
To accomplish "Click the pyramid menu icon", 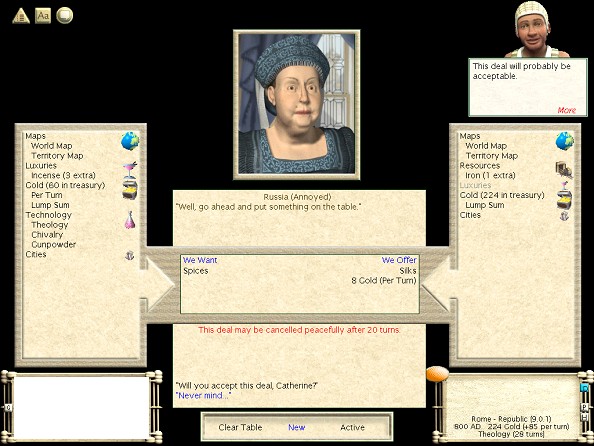I will [21, 16].
